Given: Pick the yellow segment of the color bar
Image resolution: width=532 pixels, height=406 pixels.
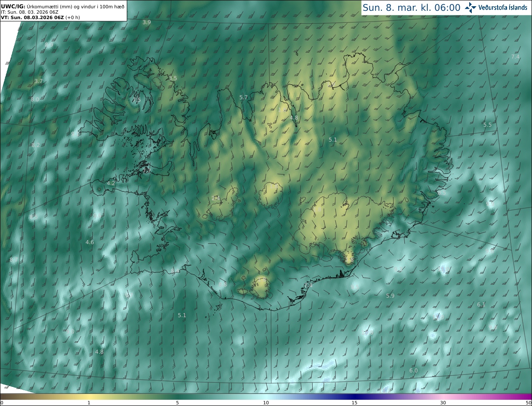Looking at the screenshot, I should pos(89,396).
